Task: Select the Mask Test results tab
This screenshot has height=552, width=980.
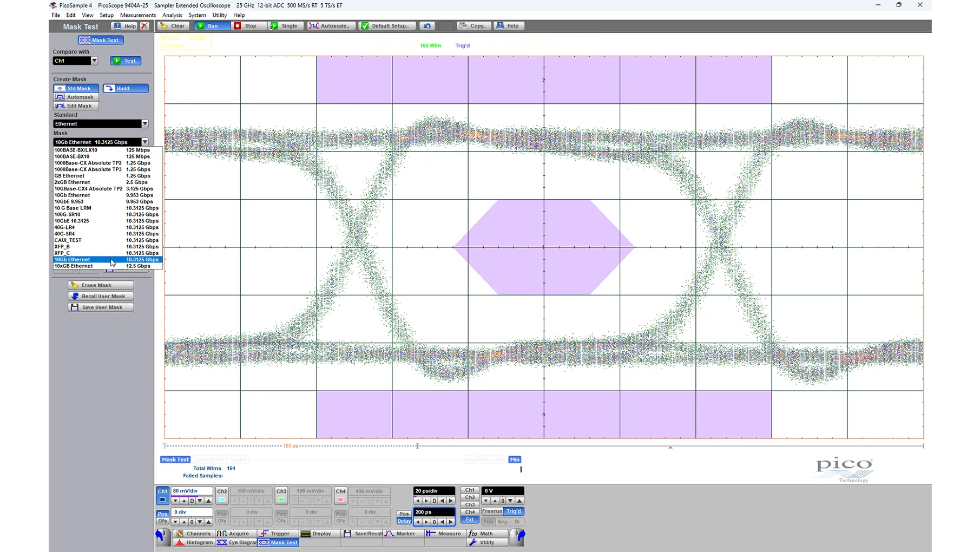Action: 175,459
